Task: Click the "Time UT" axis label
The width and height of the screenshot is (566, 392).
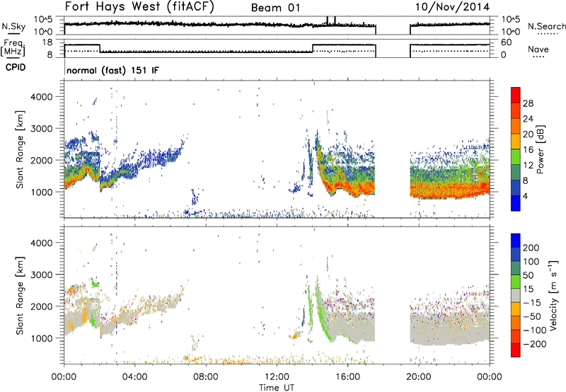Action: [x=277, y=388]
